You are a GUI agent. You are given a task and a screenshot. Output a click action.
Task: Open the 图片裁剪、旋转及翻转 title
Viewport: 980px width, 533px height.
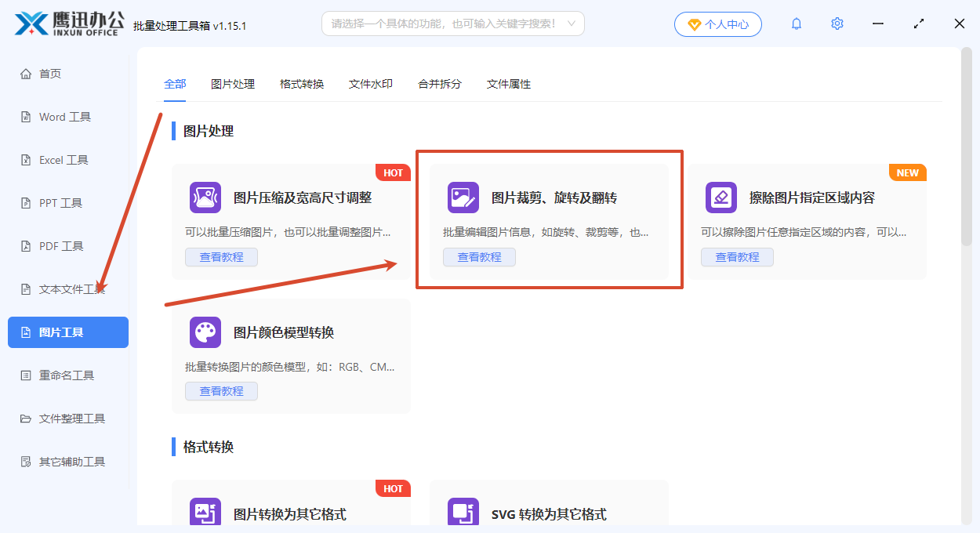pos(554,198)
